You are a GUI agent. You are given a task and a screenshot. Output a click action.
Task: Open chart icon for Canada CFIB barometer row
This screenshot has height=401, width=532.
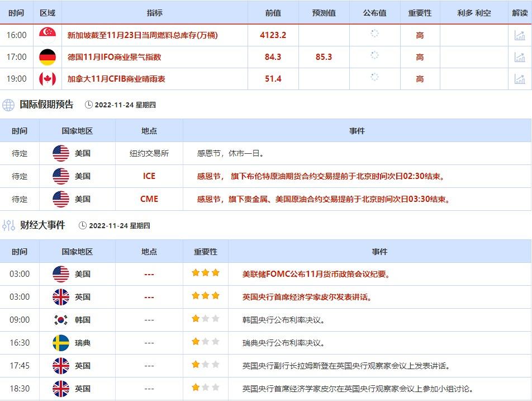pyautogui.click(x=520, y=79)
